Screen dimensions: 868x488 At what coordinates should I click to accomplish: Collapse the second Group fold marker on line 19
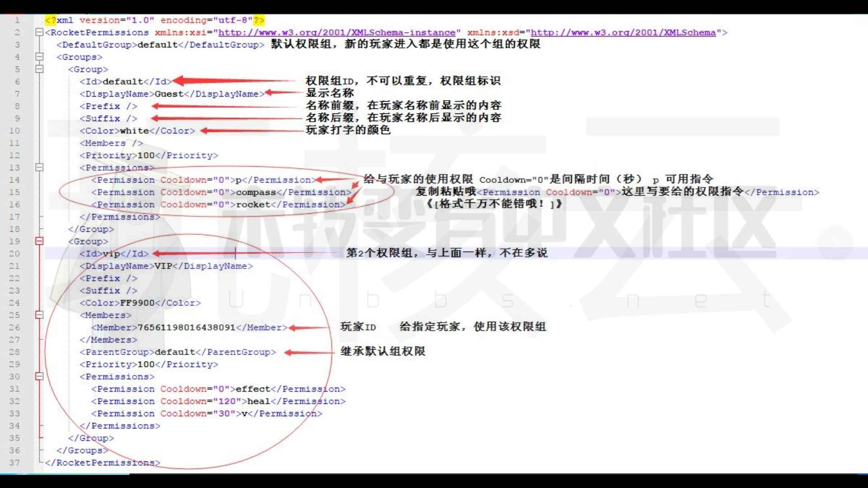coord(40,241)
